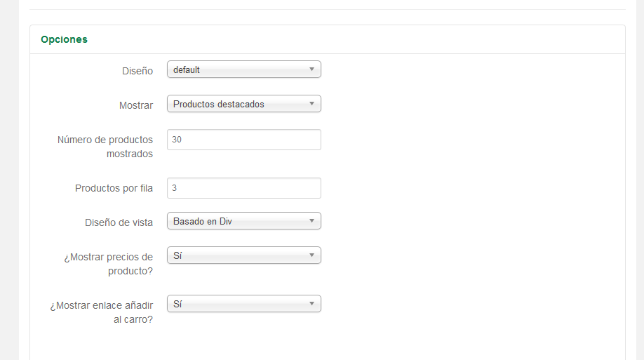This screenshot has width=644, height=360.
Task: Open the Diseño dropdown showing default
Action: [x=244, y=69]
